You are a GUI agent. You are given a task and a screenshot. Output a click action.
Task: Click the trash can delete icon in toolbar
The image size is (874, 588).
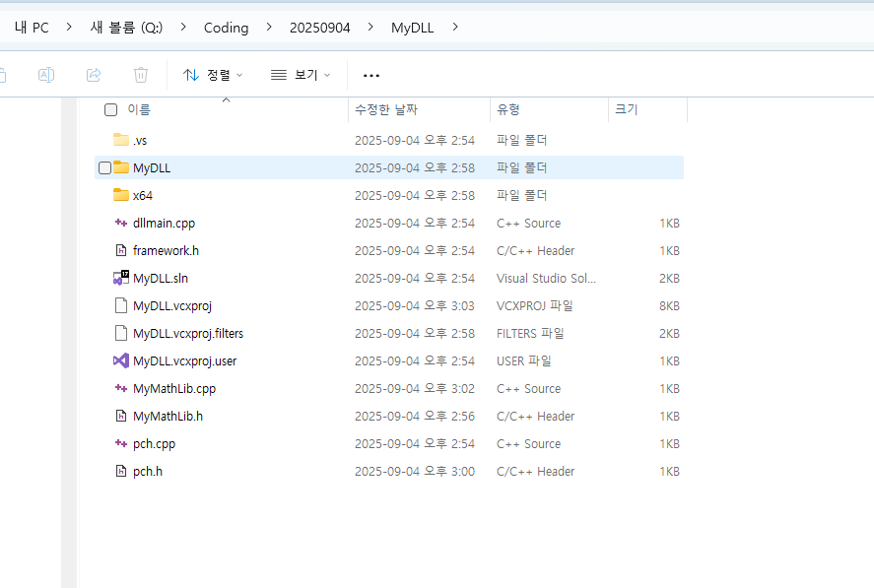pyautogui.click(x=141, y=75)
